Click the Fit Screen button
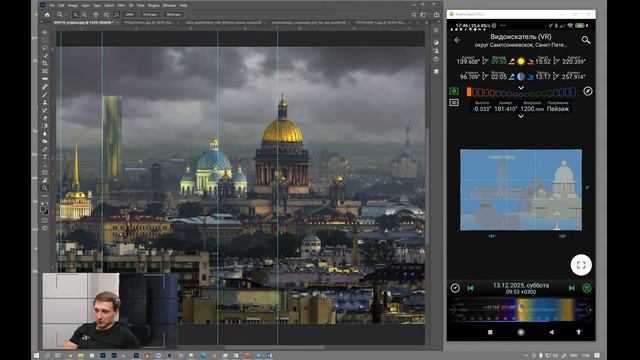Viewport: 640px width, 360px height. (150, 14)
